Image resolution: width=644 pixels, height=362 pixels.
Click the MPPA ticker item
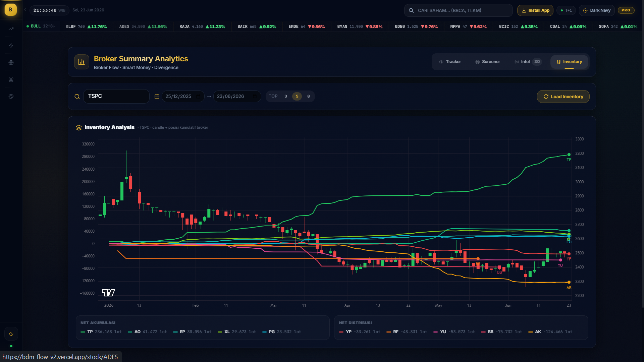[x=469, y=26]
